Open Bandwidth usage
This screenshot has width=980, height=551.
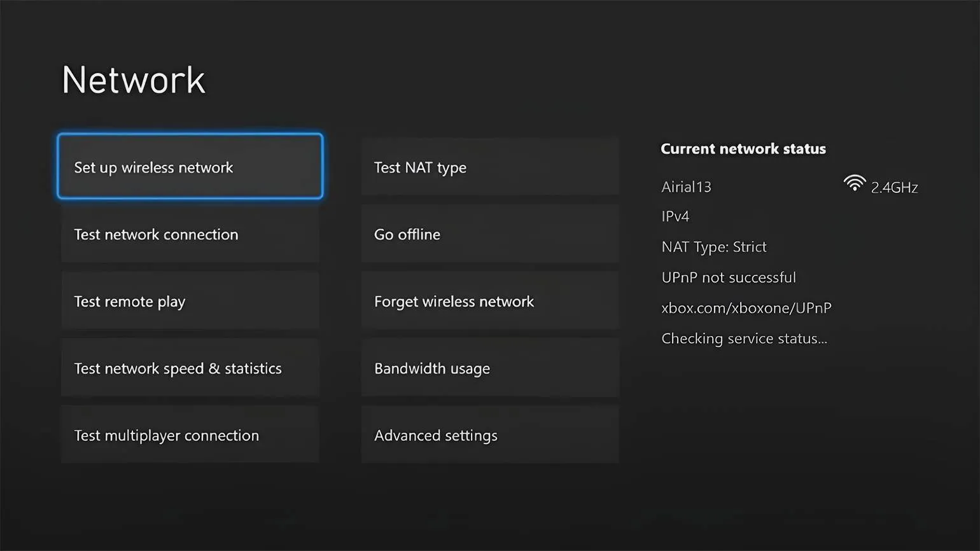pos(489,368)
